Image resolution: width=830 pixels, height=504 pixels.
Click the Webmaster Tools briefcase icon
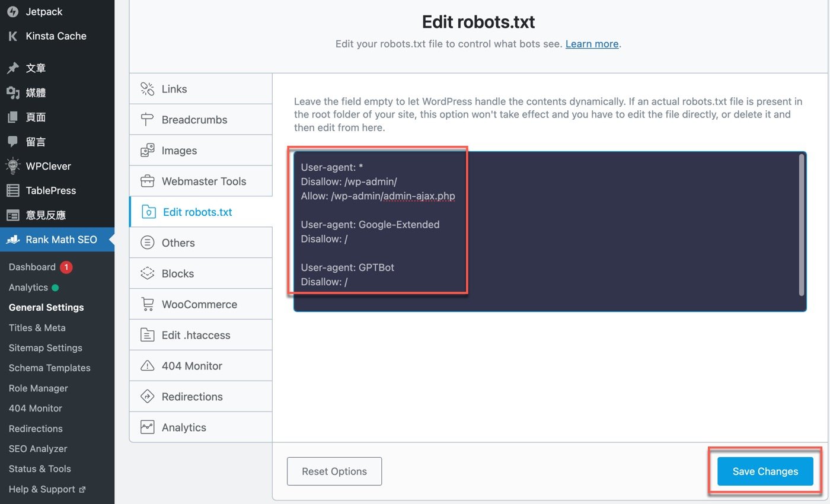pyautogui.click(x=147, y=181)
